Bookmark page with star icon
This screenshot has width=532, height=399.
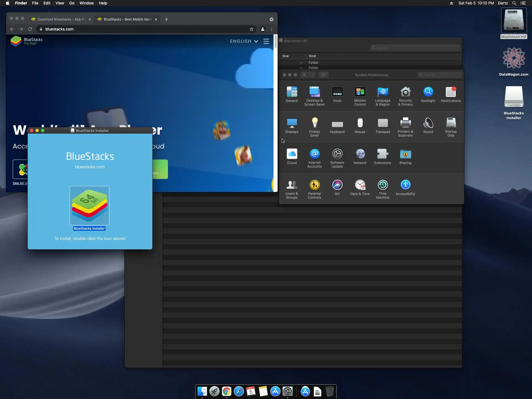point(251,29)
